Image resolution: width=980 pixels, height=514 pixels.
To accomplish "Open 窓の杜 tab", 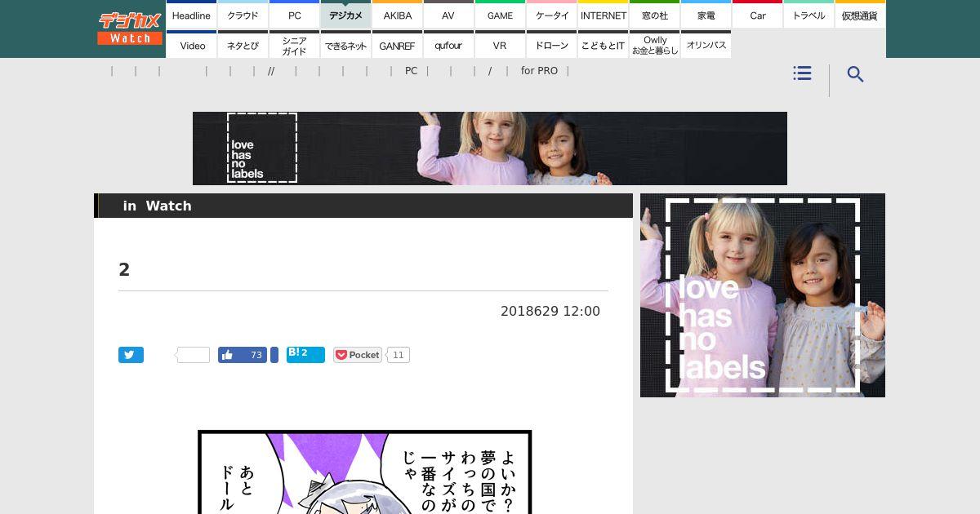I will [654, 15].
